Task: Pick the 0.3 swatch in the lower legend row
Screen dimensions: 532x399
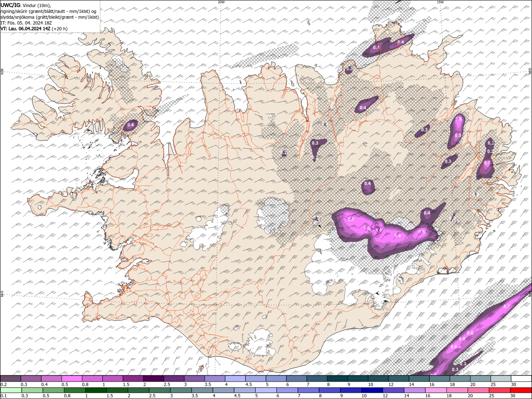Action: pyautogui.click(x=32, y=390)
